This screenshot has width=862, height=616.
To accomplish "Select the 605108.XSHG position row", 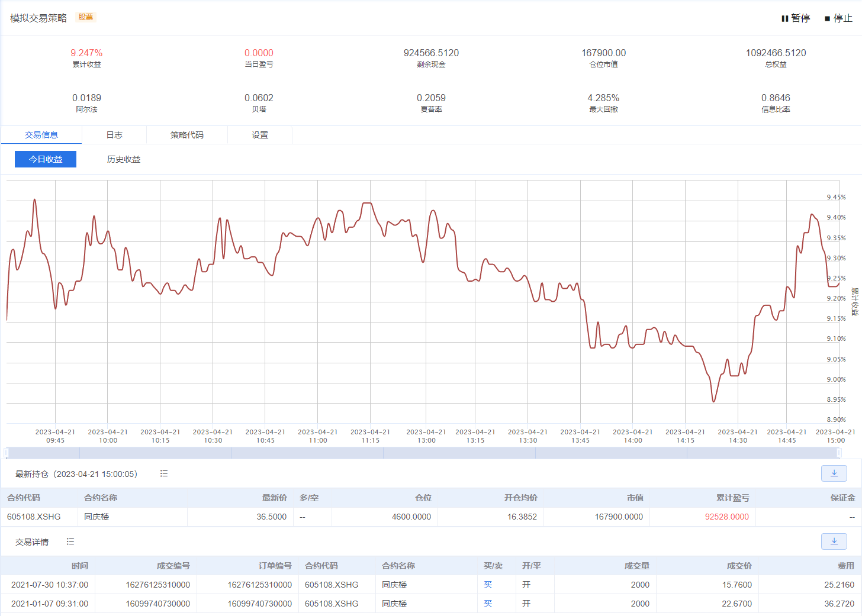I will [34, 517].
